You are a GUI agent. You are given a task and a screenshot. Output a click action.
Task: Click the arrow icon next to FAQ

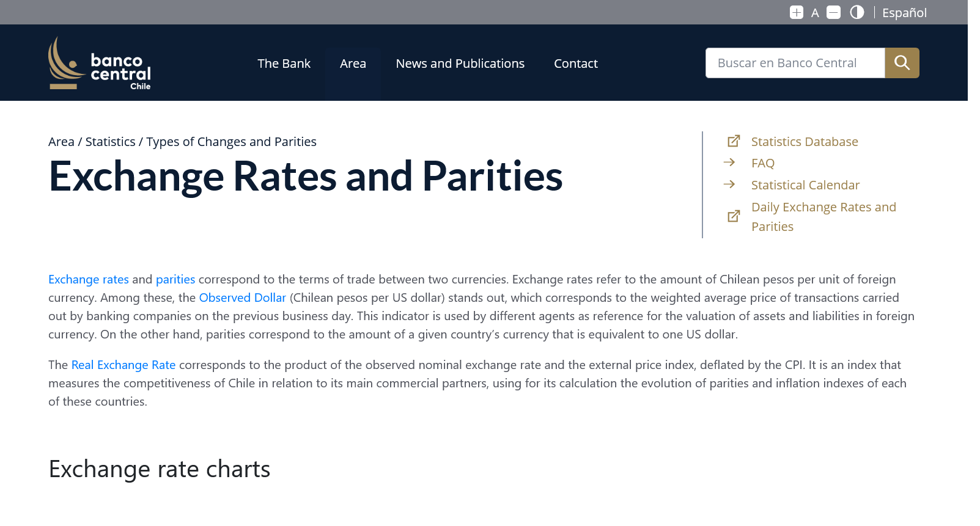click(x=729, y=163)
